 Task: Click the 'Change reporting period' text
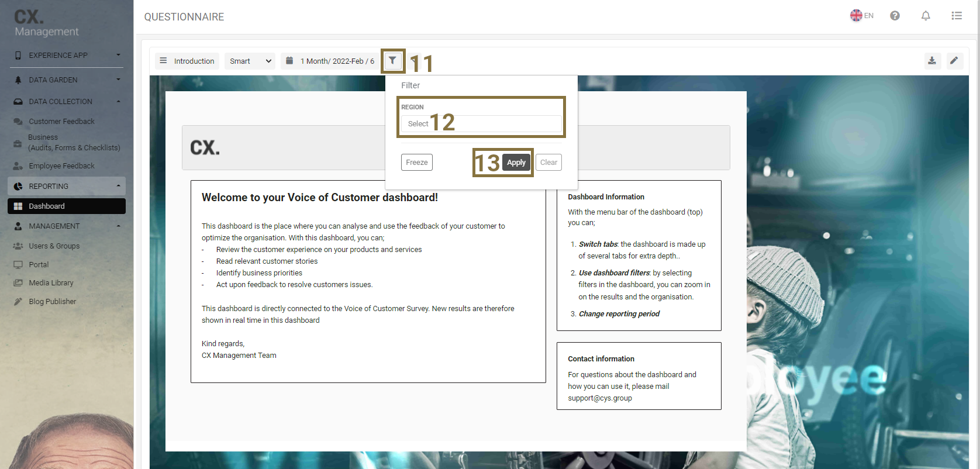point(619,314)
